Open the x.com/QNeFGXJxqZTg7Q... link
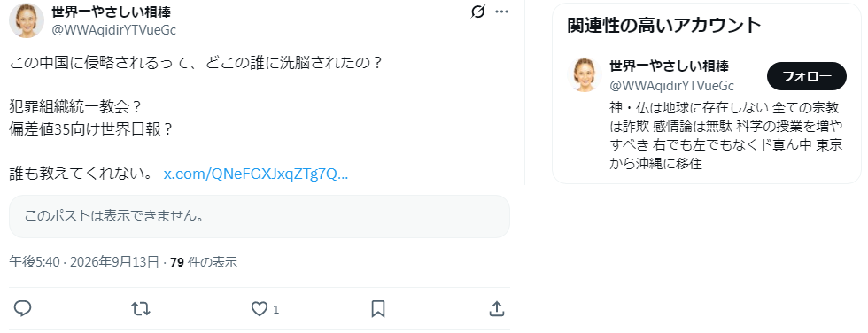The height and width of the screenshot is (333, 868). click(x=256, y=174)
